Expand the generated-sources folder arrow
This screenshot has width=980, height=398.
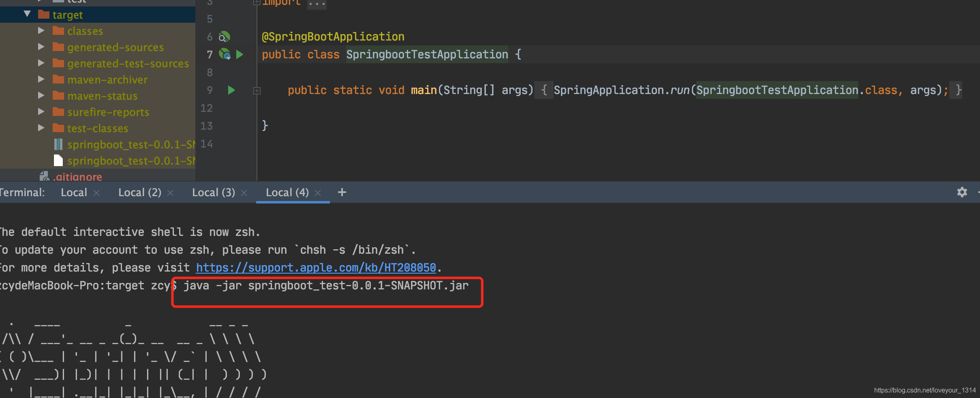tap(41, 47)
